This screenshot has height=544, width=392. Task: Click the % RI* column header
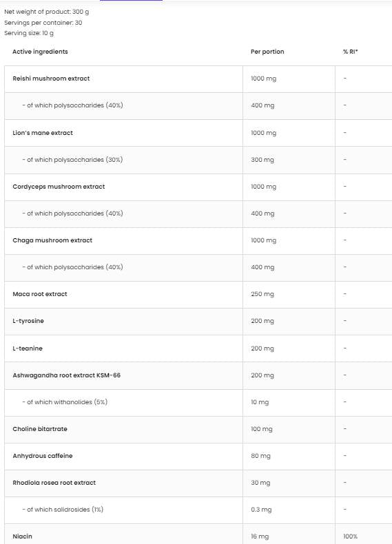[x=351, y=52]
